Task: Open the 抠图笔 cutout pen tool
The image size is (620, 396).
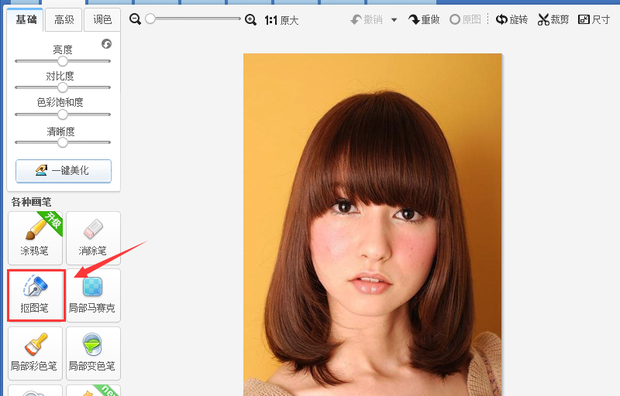Action: 35,296
